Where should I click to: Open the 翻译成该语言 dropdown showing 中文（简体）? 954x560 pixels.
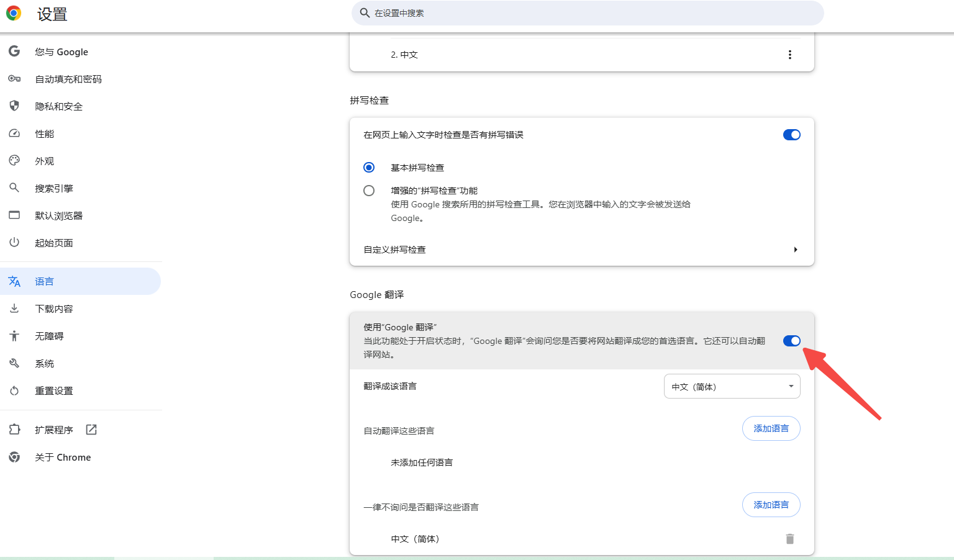(732, 386)
